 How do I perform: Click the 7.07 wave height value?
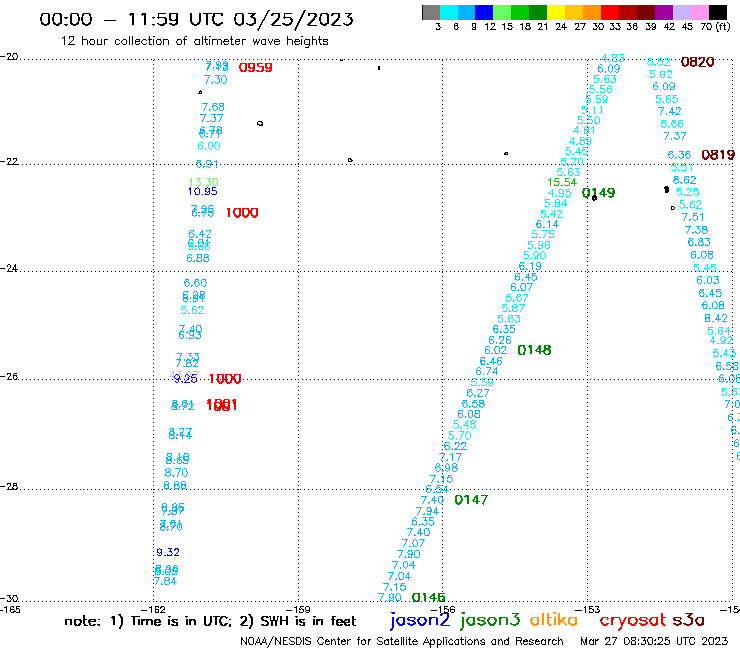point(413,543)
